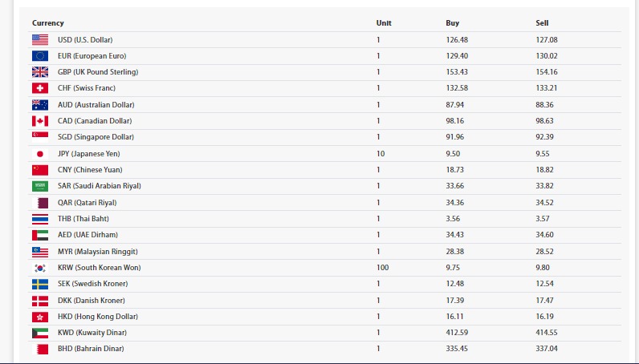Click the Buy column header
639x364 pixels.
click(x=453, y=23)
